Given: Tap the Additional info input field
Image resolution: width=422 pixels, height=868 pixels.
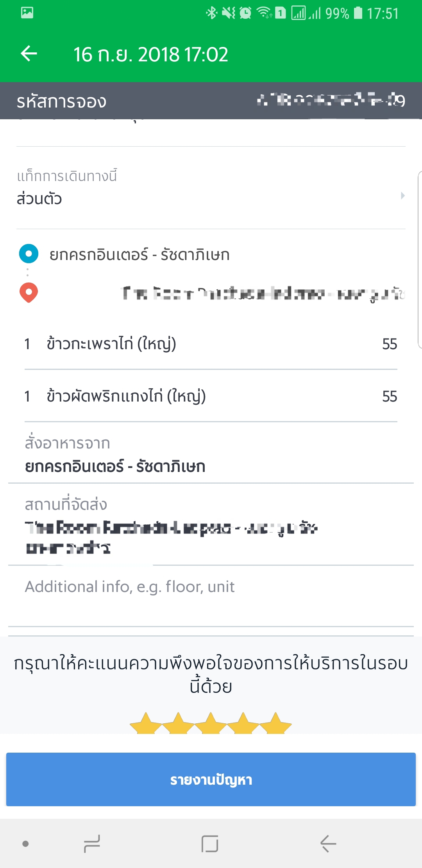Looking at the screenshot, I should point(211,587).
